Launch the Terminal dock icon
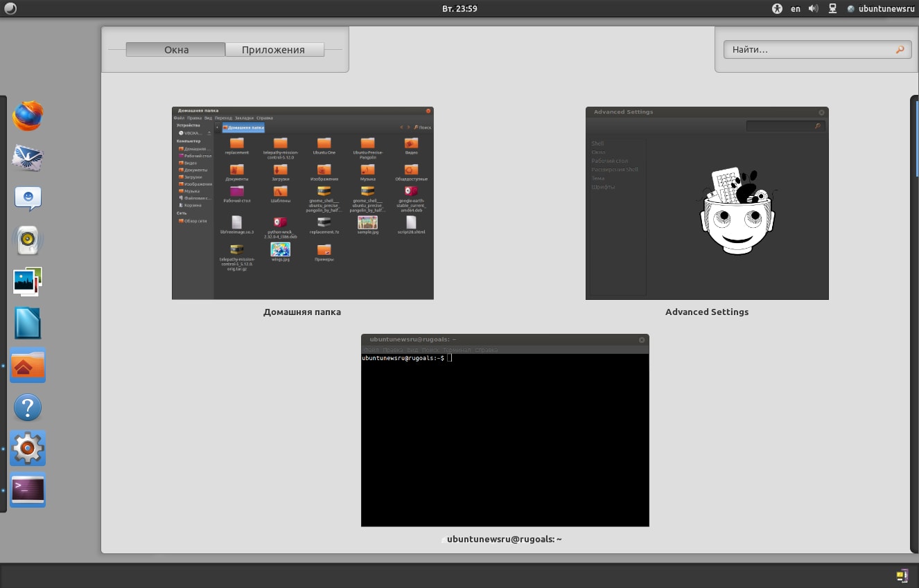The height and width of the screenshot is (588, 919). point(28,490)
